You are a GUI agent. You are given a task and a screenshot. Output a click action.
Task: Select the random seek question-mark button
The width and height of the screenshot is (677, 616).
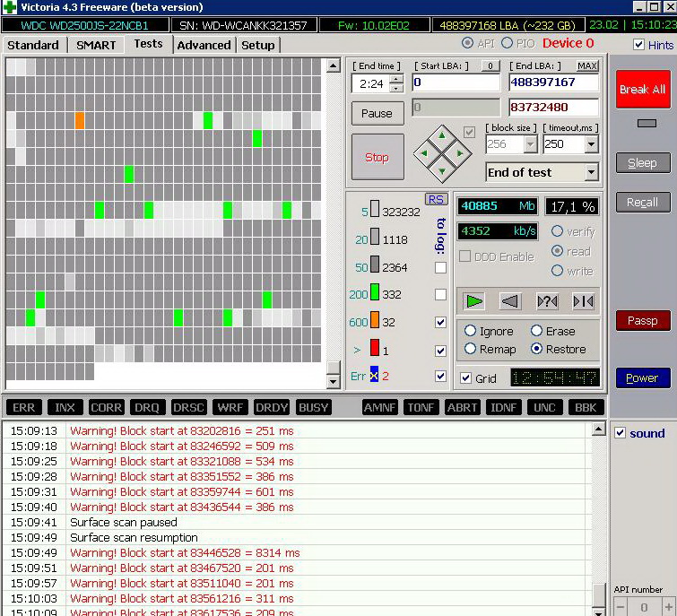(x=547, y=301)
